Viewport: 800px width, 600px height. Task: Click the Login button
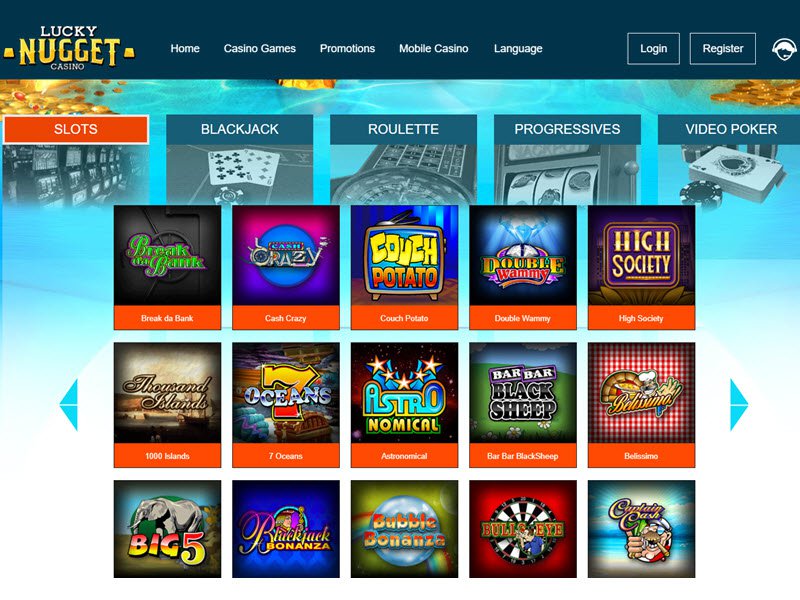click(x=654, y=48)
